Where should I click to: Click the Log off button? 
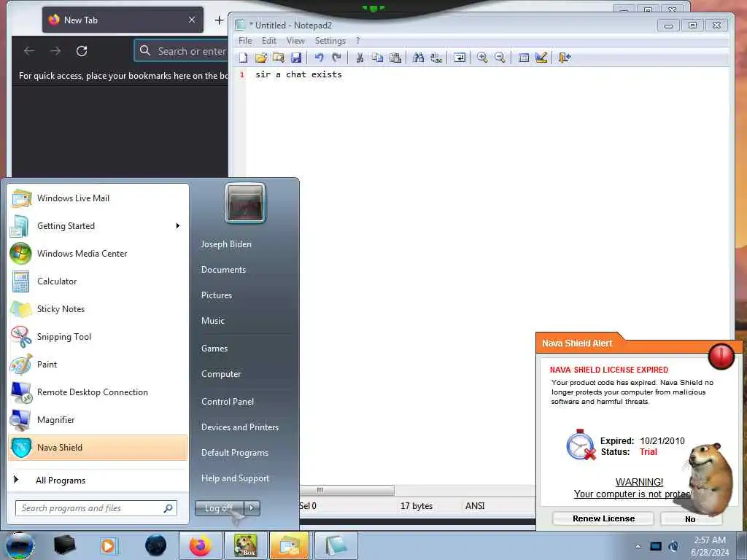pyautogui.click(x=219, y=508)
